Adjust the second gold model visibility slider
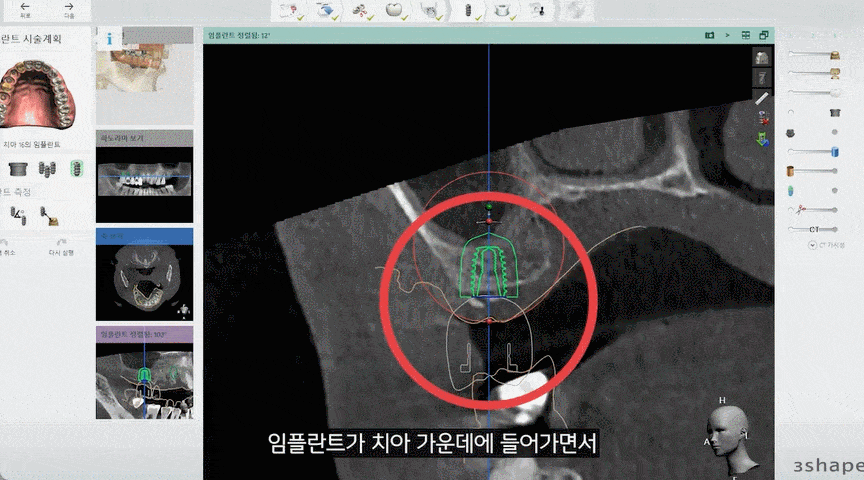Screen dimensions: 864x480 click(x=814, y=73)
